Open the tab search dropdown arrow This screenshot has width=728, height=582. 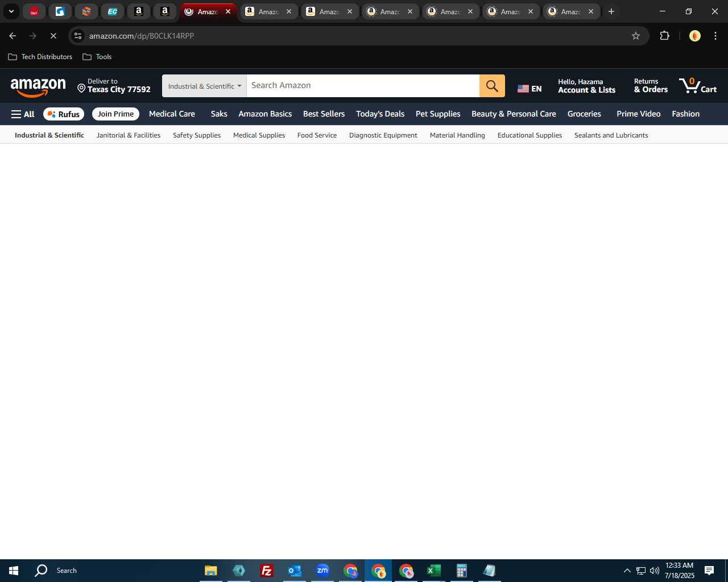coord(11,11)
